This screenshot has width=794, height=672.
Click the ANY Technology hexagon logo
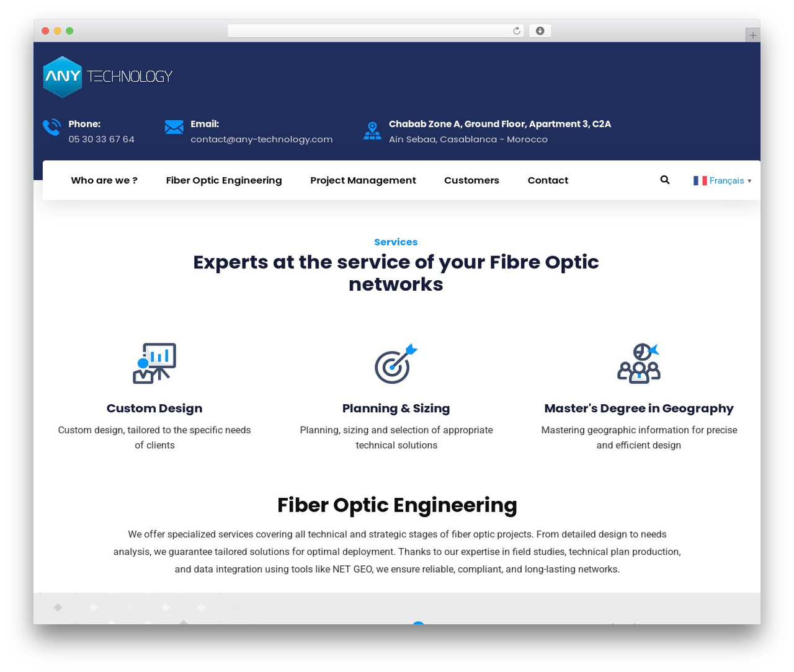[x=63, y=77]
